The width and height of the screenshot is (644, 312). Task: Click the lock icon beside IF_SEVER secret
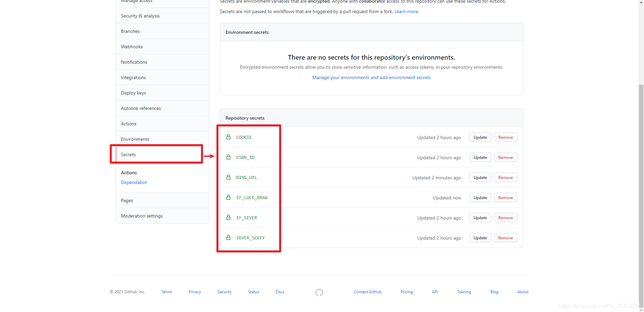[x=228, y=217]
